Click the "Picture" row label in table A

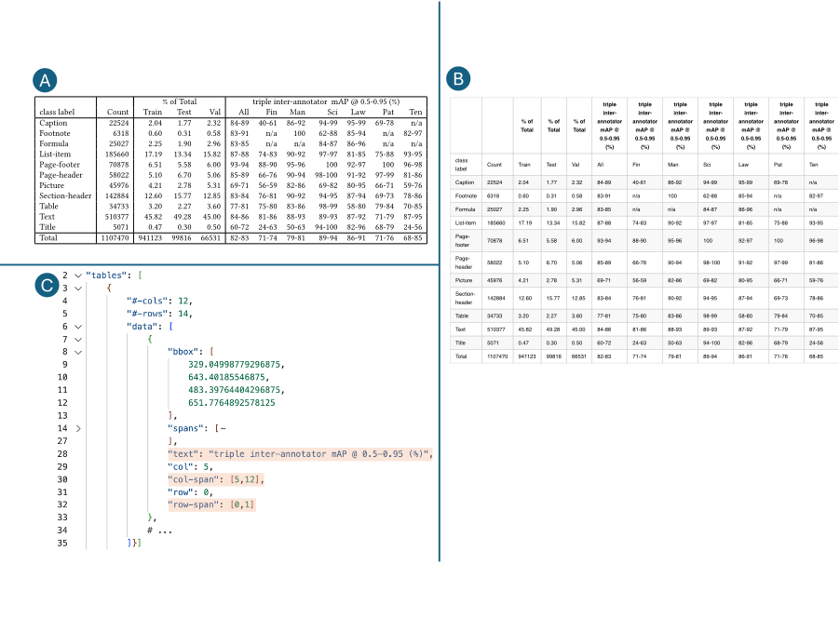51,185
